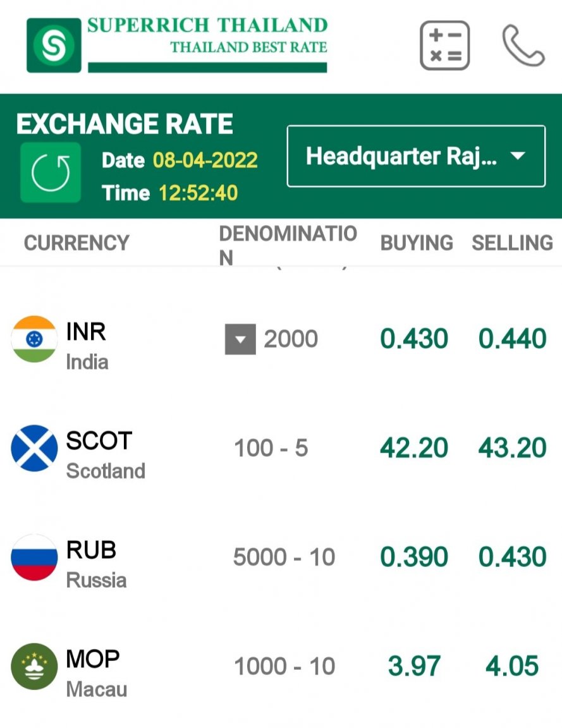Click SCOT selling rate 43.20

coord(512,448)
